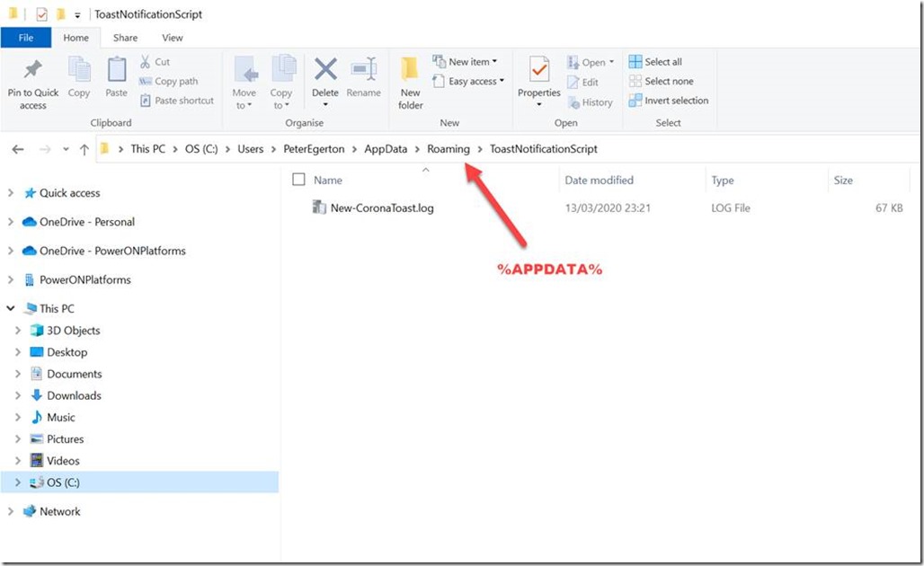Image resolution: width=924 pixels, height=566 pixels.
Task: Open the New item dropdown
Action: 466,62
